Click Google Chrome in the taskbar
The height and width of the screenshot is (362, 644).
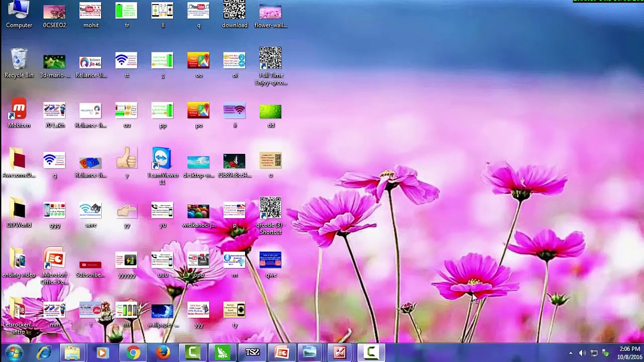[133, 353]
